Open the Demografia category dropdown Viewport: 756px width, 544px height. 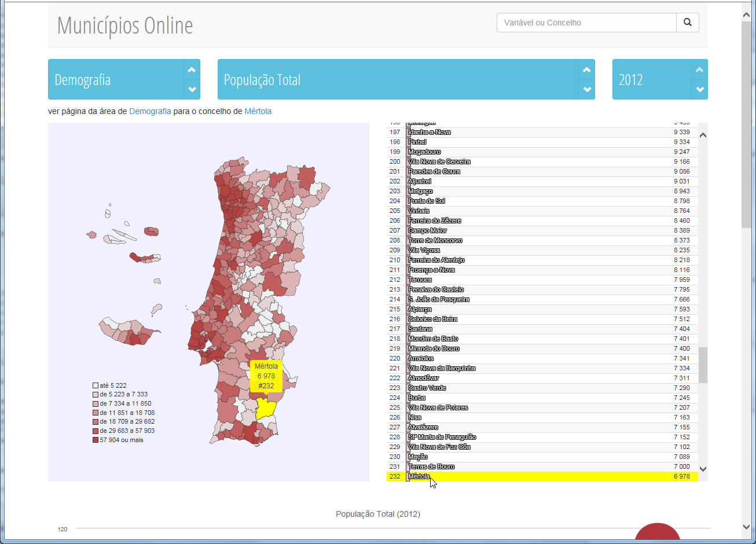(x=116, y=80)
